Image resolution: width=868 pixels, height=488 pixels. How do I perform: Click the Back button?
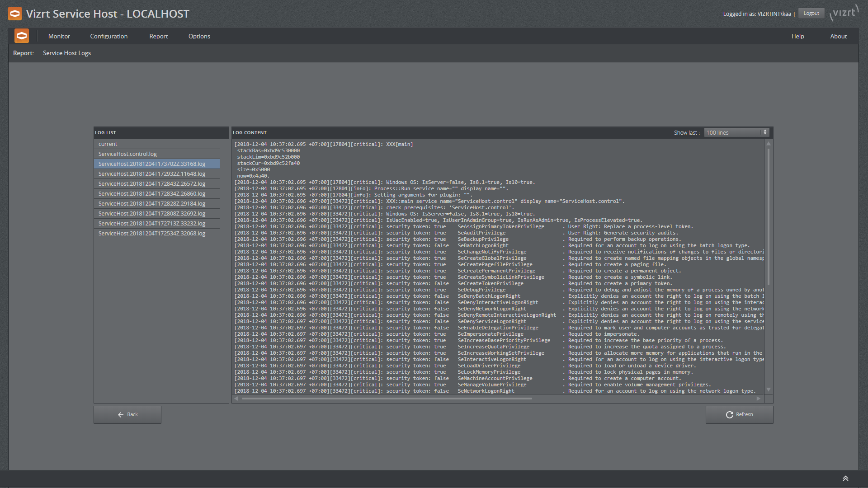pyautogui.click(x=127, y=414)
